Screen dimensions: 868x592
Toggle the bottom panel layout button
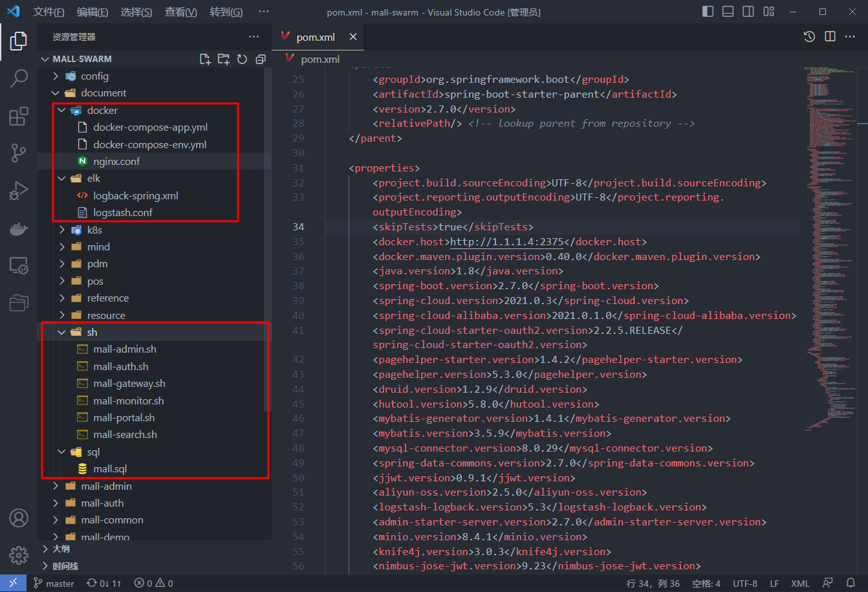[728, 12]
